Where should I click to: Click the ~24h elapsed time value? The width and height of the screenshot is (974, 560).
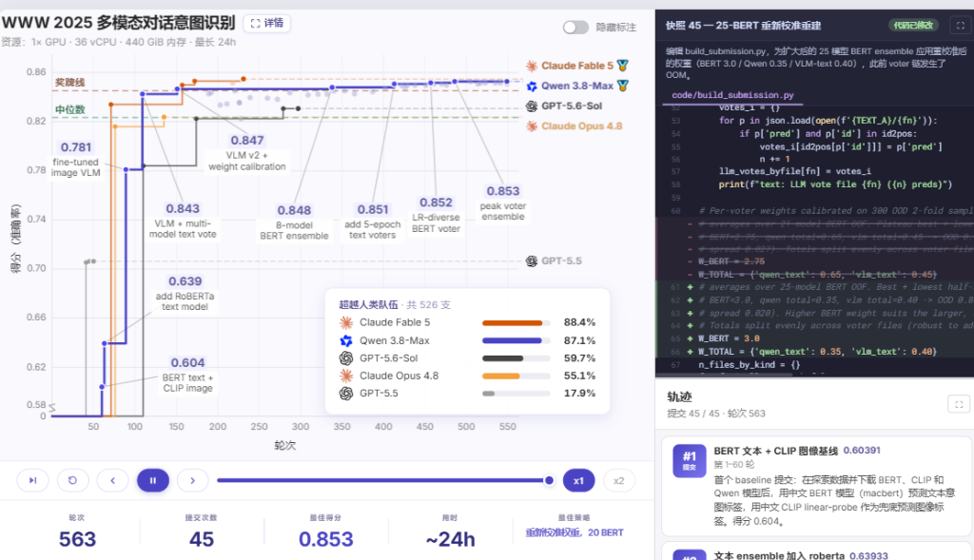[x=450, y=539]
